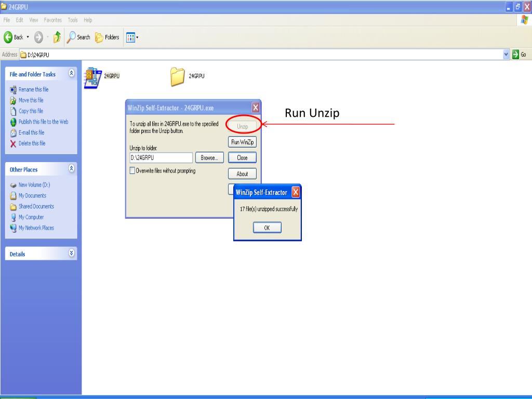Click the My Network Places icon
532x399 pixels.
(13, 229)
